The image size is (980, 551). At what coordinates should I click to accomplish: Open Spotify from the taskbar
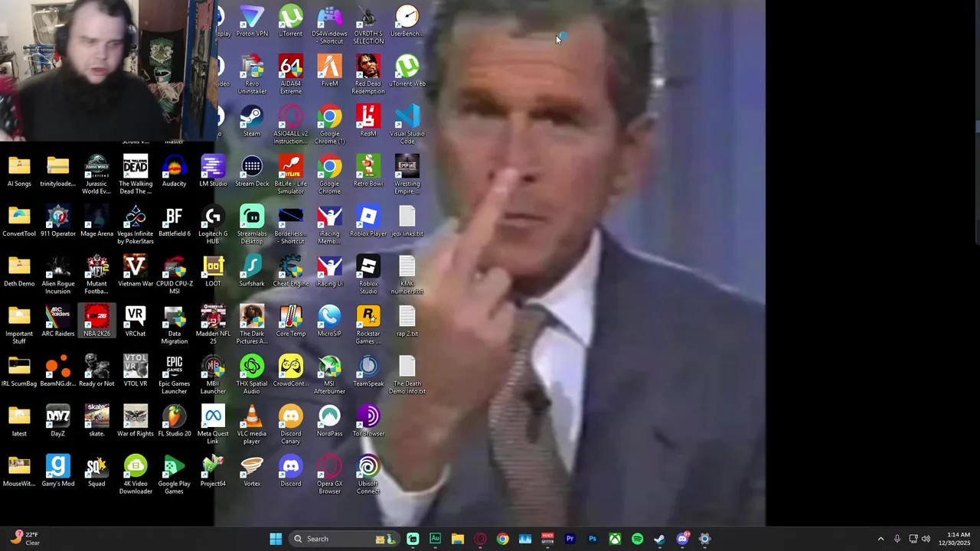(637, 539)
